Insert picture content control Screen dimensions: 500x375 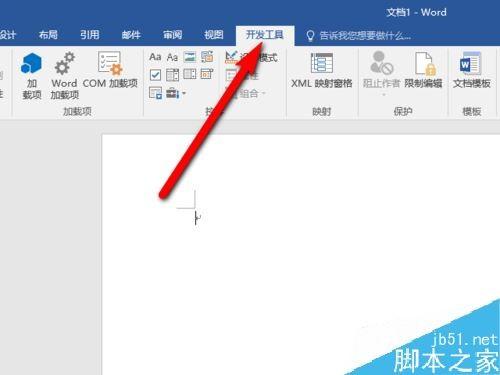(x=190, y=57)
